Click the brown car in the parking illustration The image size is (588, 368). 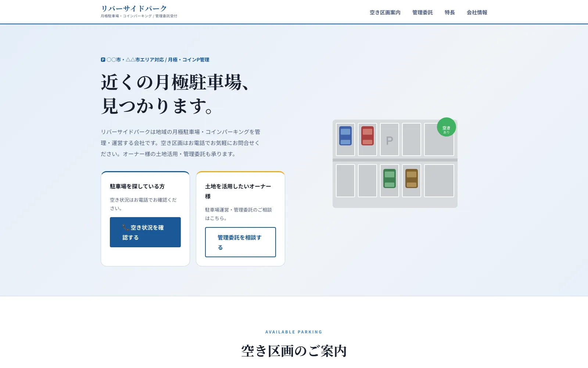pos(412,178)
